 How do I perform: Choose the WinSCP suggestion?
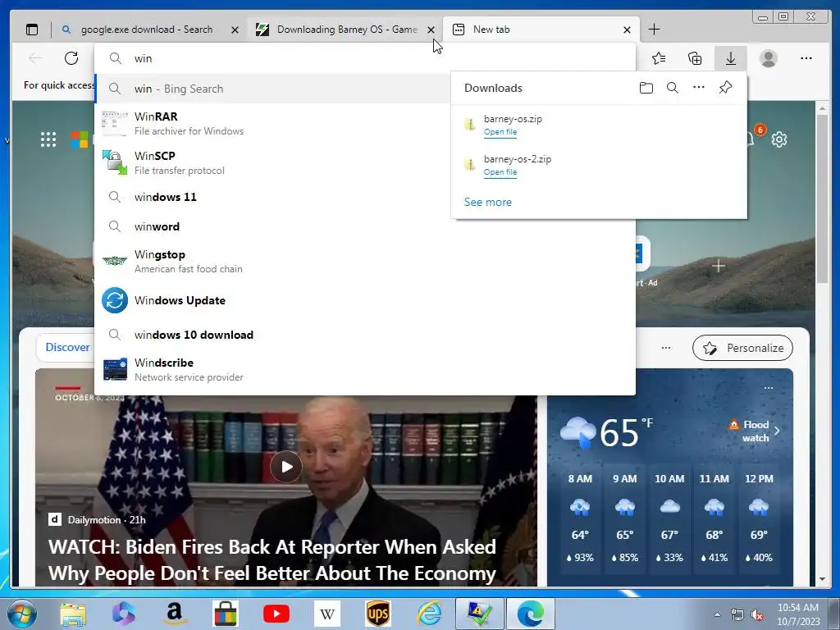272,162
